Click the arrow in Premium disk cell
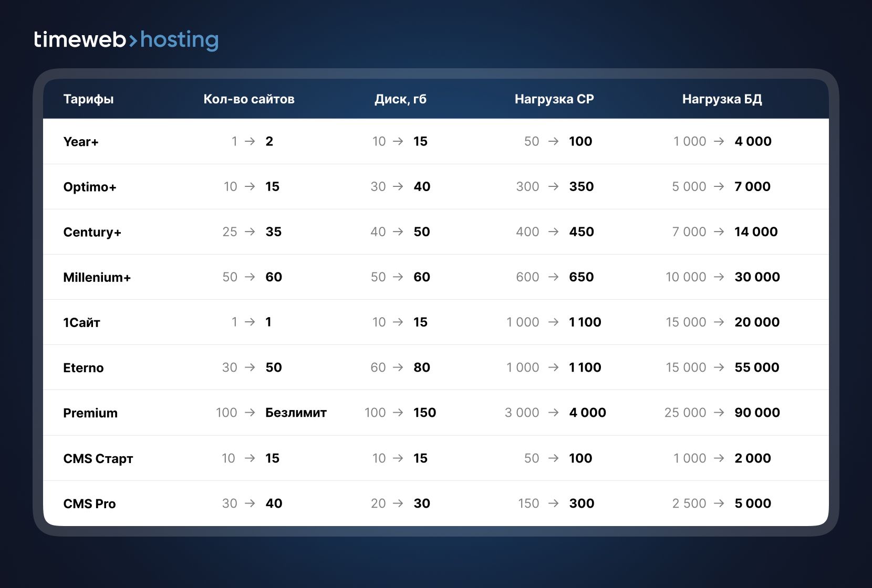The height and width of the screenshot is (588, 872). click(398, 413)
